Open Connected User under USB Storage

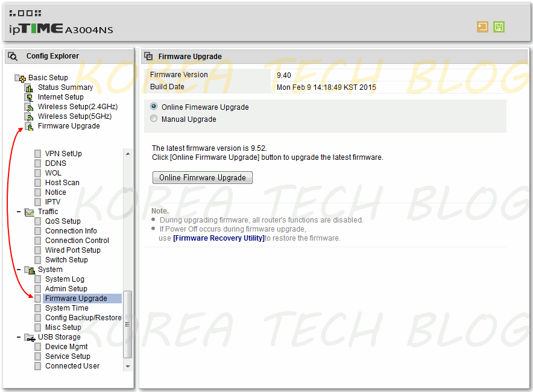click(x=72, y=366)
